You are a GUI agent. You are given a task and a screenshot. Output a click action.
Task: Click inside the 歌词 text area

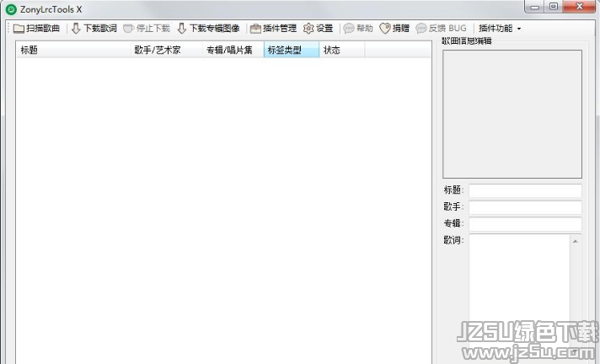tap(519, 298)
